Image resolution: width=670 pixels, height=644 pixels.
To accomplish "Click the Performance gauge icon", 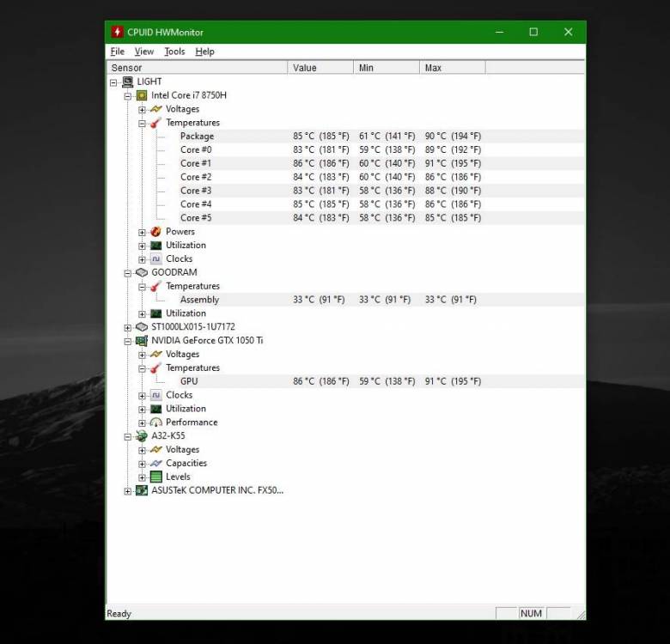I will (x=156, y=422).
